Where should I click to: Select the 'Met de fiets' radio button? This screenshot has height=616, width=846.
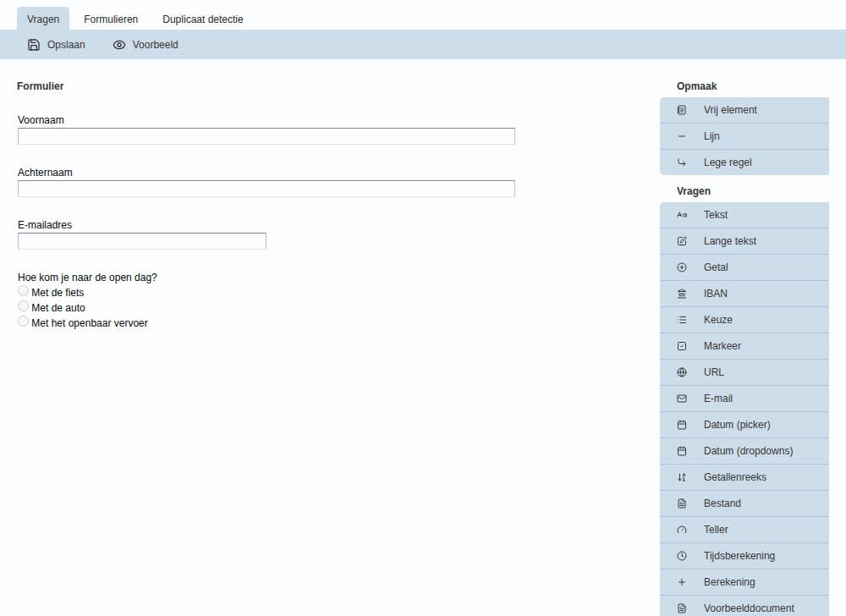click(x=23, y=291)
